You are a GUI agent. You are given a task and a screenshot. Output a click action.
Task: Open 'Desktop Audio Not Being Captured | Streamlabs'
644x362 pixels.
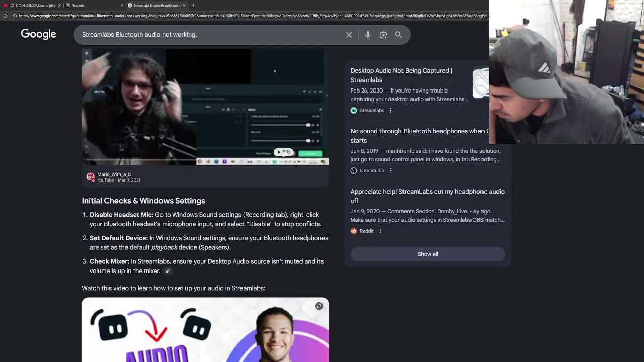pos(401,75)
